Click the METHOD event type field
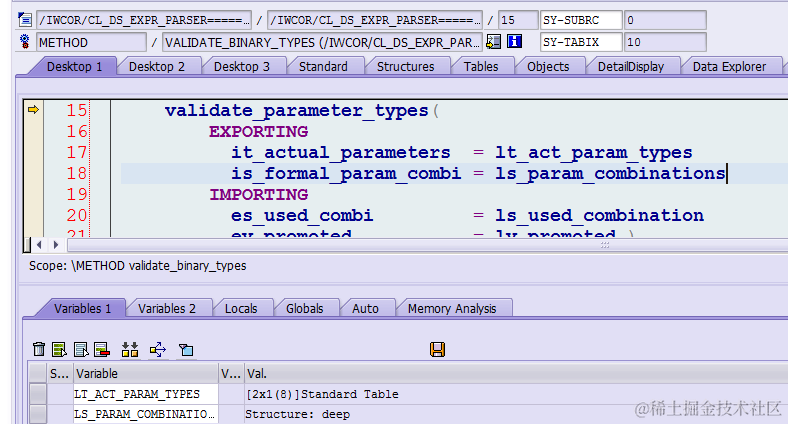788x424 pixels. (91, 42)
